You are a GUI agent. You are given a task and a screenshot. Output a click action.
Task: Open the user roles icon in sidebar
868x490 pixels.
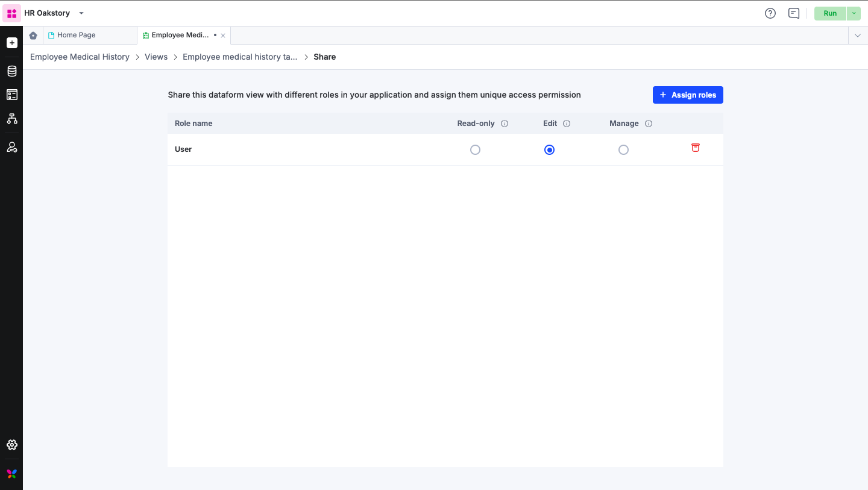12,147
